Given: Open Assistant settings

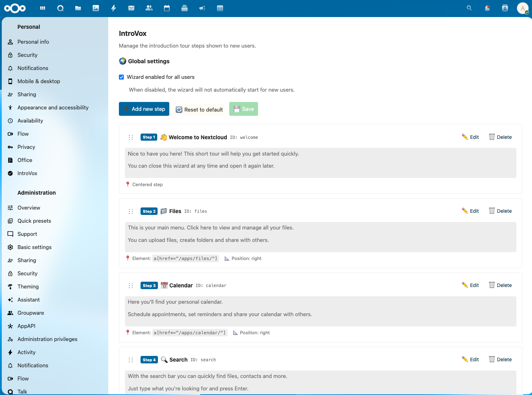Looking at the screenshot, I should point(55,300).
